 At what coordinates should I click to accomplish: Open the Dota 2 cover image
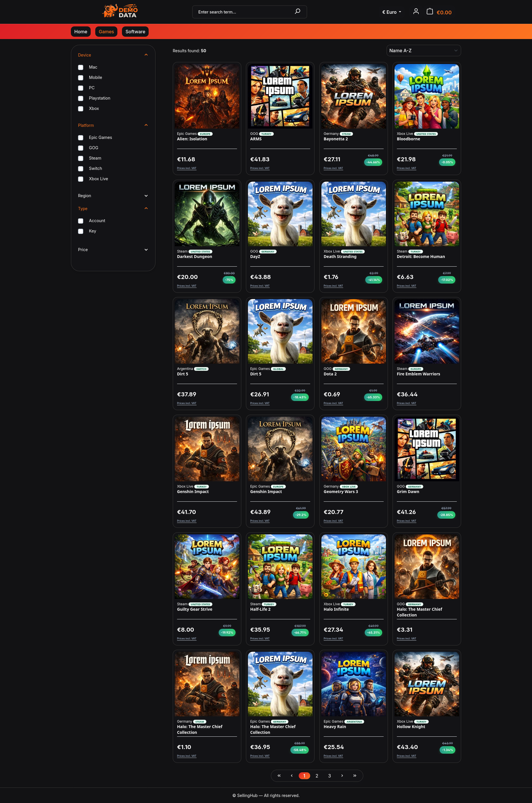pyautogui.click(x=354, y=331)
